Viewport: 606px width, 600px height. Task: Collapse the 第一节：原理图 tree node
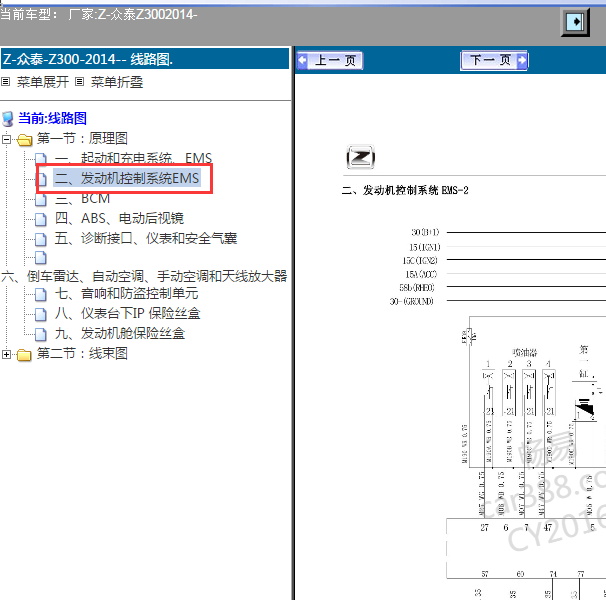tap(6, 139)
